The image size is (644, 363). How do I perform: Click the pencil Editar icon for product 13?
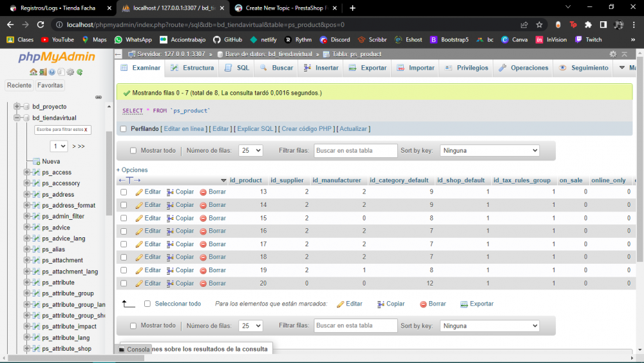(x=139, y=192)
